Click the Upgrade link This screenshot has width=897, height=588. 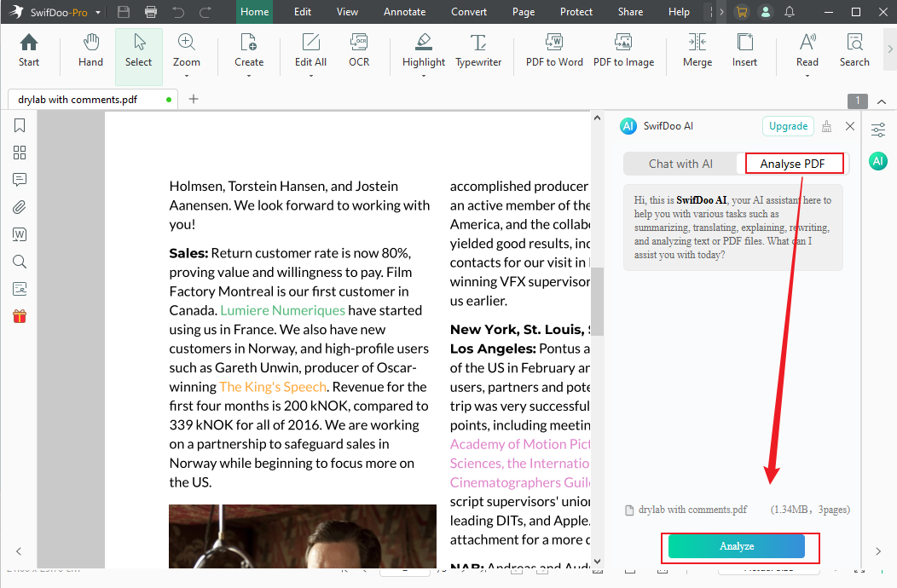point(787,125)
